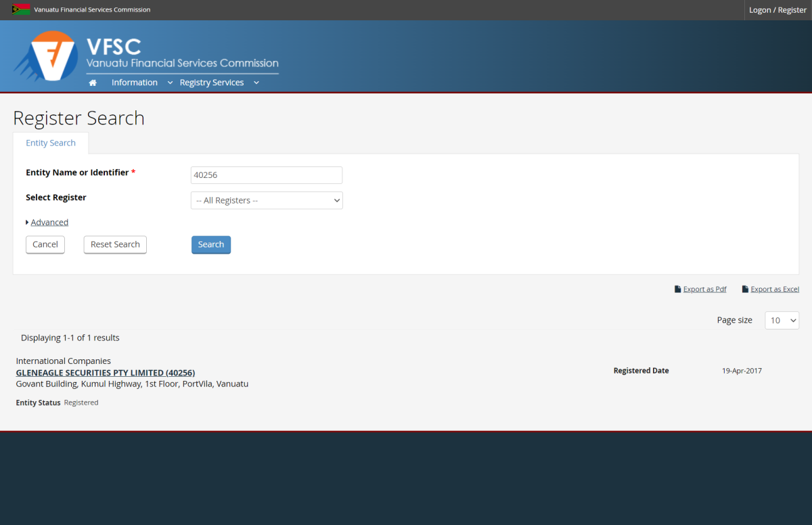Expand the chevron next to Information
This screenshot has height=525, width=812.
[170, 83]
